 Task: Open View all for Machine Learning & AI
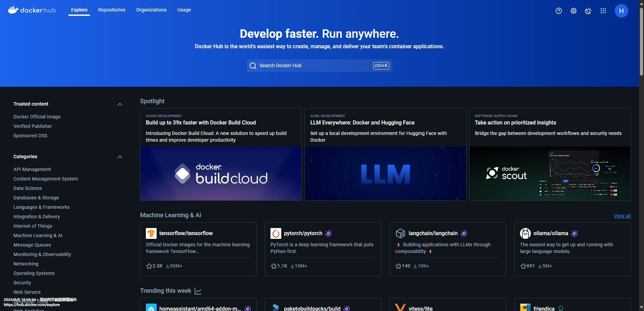622,216
